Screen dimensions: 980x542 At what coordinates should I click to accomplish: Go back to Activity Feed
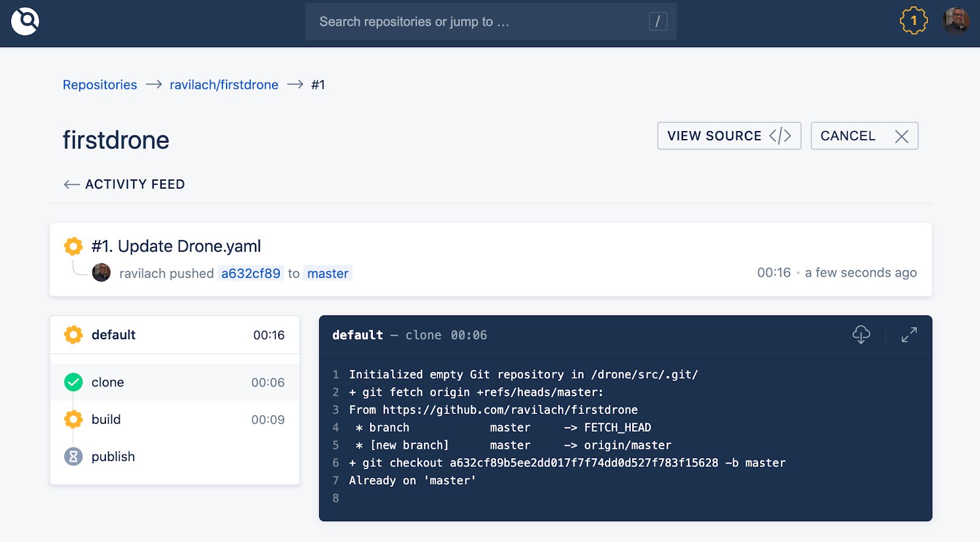pos(124,184)
